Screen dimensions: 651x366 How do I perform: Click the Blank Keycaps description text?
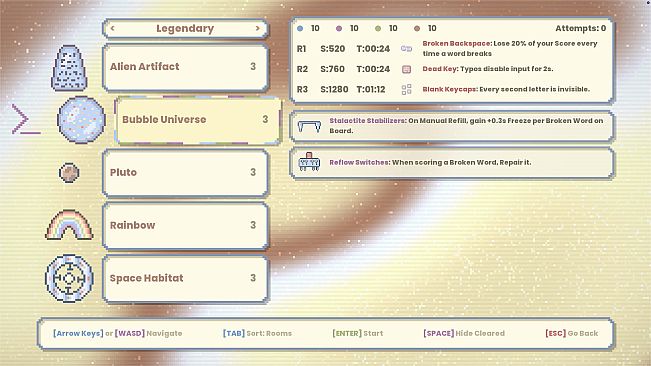(x=506, y=89)
